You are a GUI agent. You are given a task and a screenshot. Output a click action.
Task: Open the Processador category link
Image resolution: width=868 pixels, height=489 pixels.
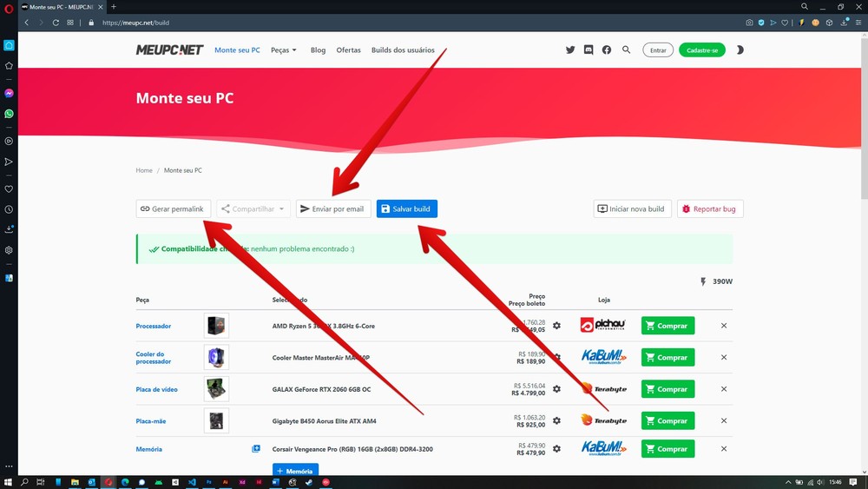(154, 327)
